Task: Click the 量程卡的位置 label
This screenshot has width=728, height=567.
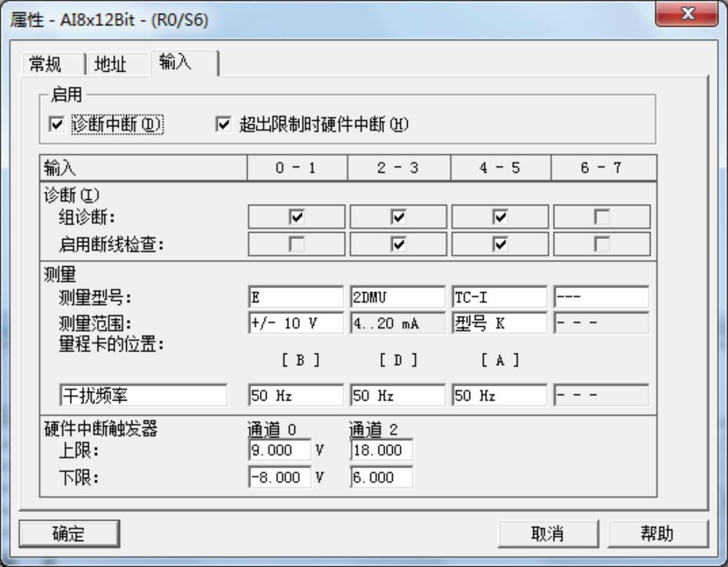Action: click(x=111, y=344)
